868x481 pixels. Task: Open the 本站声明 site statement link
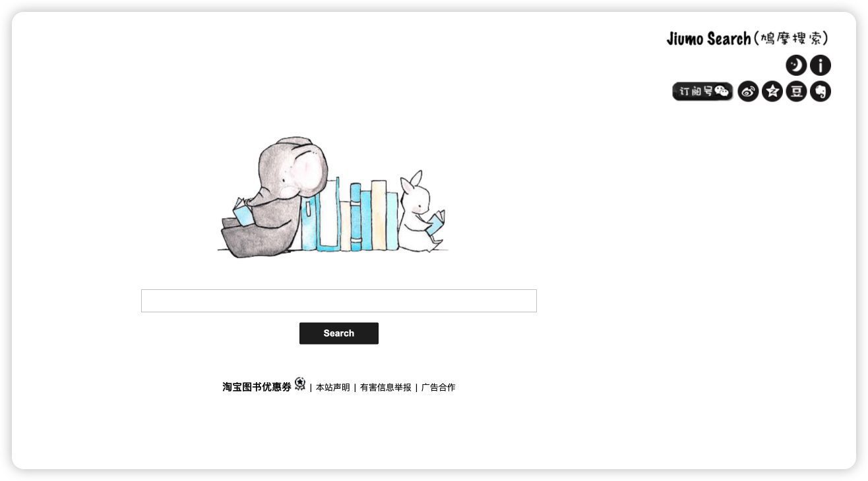333,387
